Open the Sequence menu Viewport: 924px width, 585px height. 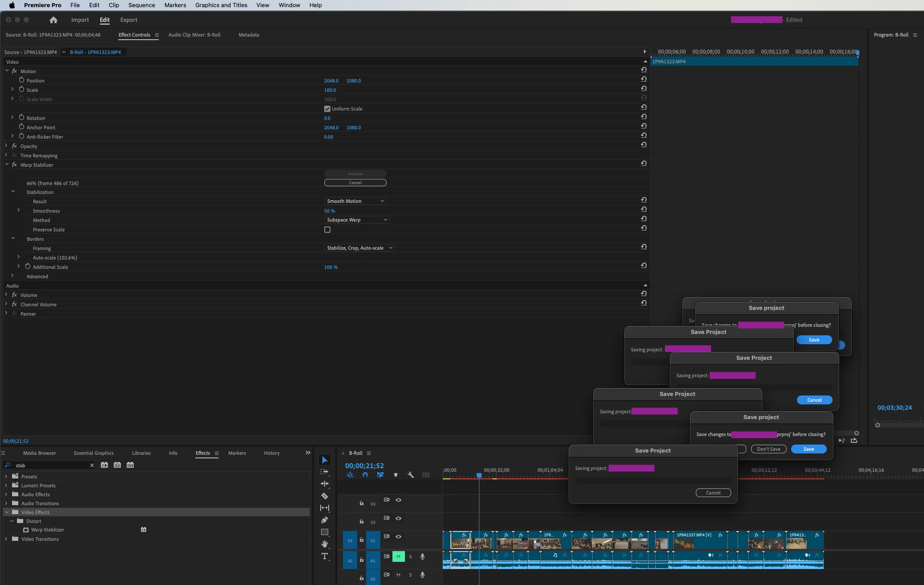141,5
